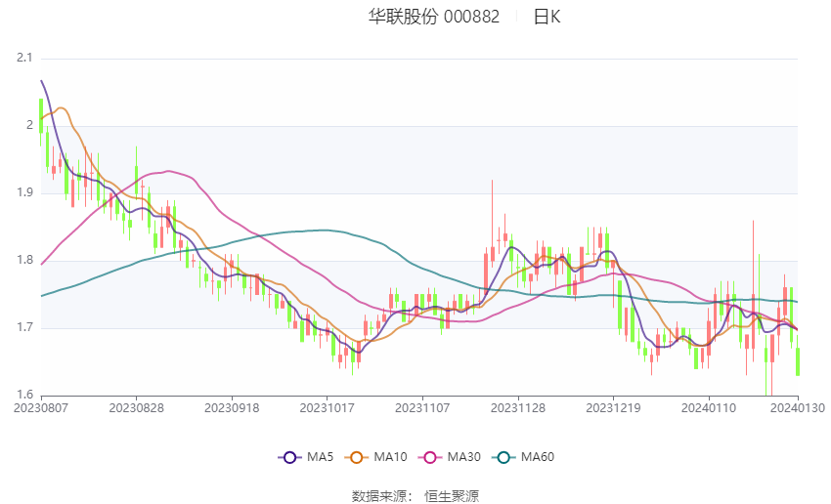Click the 20230828 date axis label
The image size is (831, 504).
tap(136, 408)
